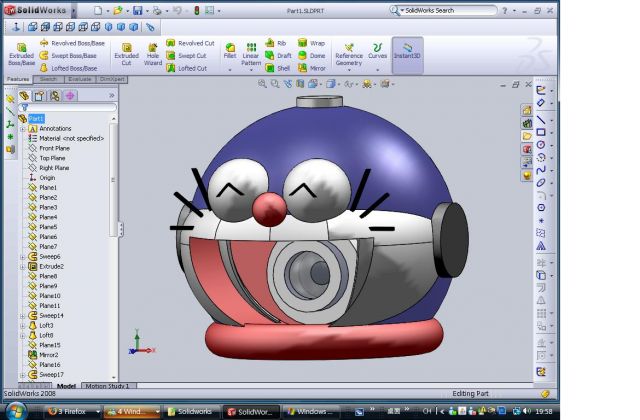Expand the Extrude2 feature
This screenshot has height=420, width=640.
23,267
